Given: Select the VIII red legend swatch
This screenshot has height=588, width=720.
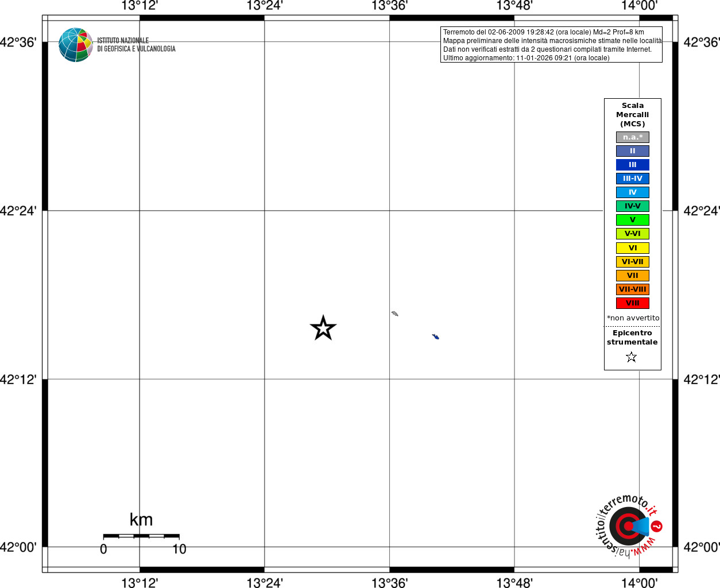Looking at the screenshot, I should tap(633, 303).
